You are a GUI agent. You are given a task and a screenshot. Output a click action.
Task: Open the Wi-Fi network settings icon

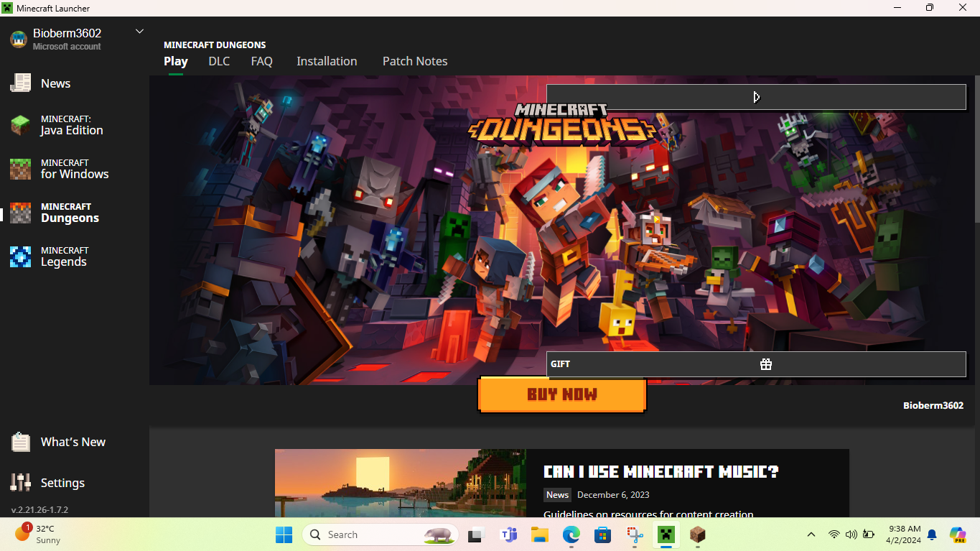click(834, 534)
